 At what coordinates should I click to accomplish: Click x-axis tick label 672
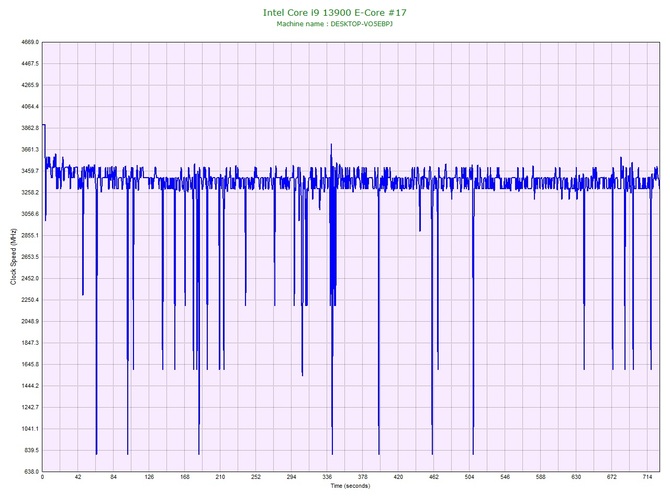[612, 477]
